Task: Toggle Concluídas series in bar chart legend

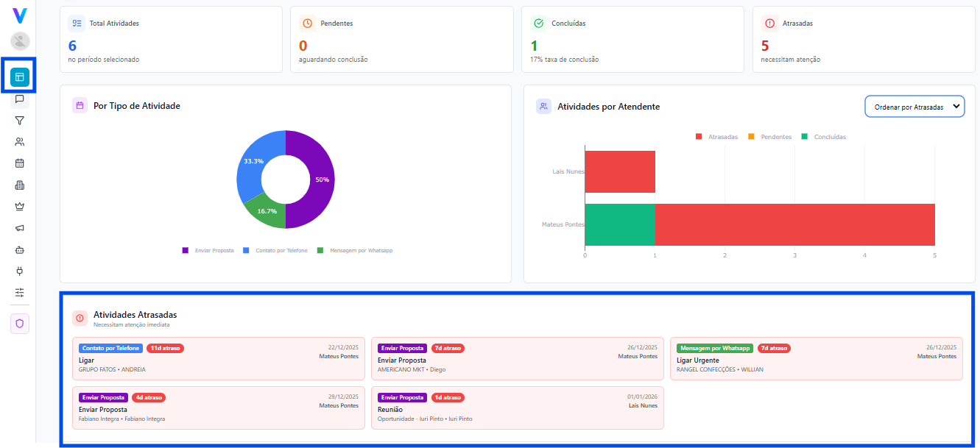Action: point(824,137)
